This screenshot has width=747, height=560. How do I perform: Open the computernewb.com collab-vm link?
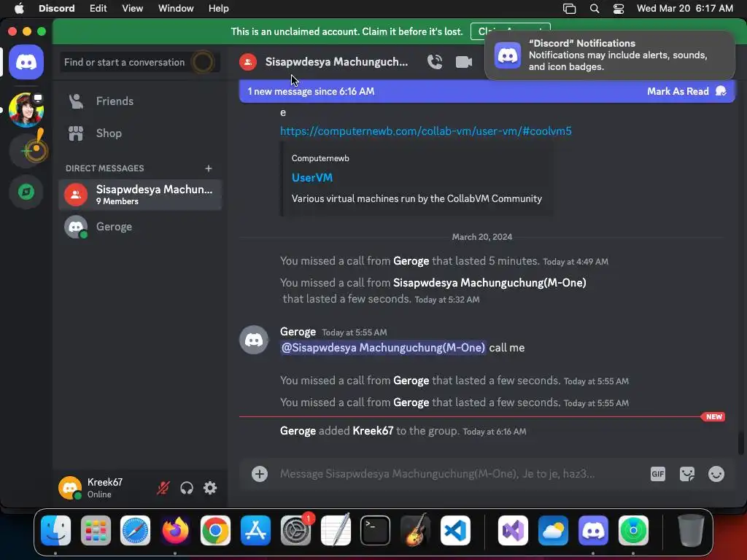425,131
